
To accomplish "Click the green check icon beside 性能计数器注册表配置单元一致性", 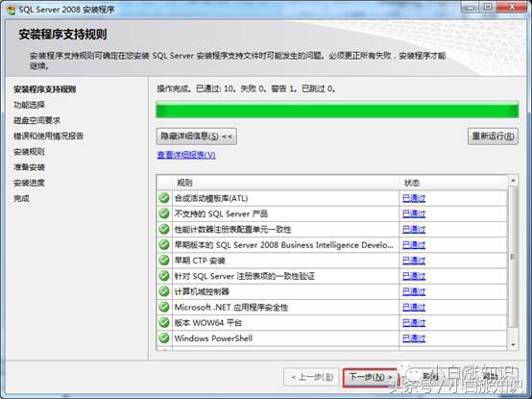I will coord(164,229).
